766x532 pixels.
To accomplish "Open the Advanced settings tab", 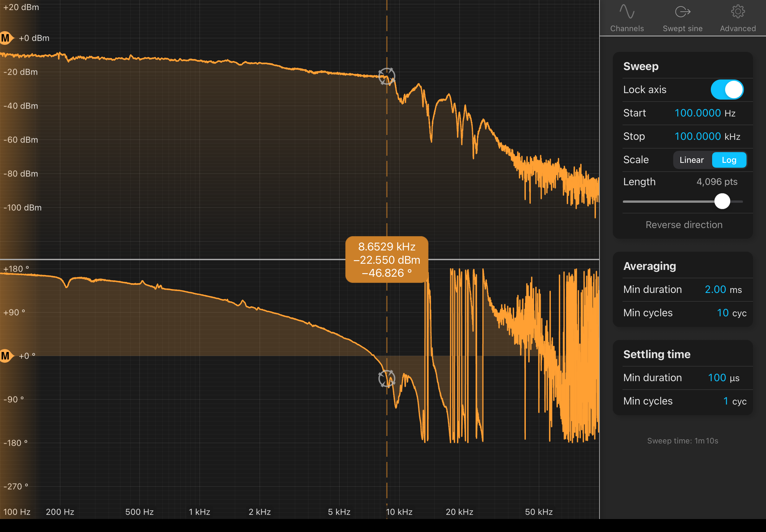I will coord(738,18).
